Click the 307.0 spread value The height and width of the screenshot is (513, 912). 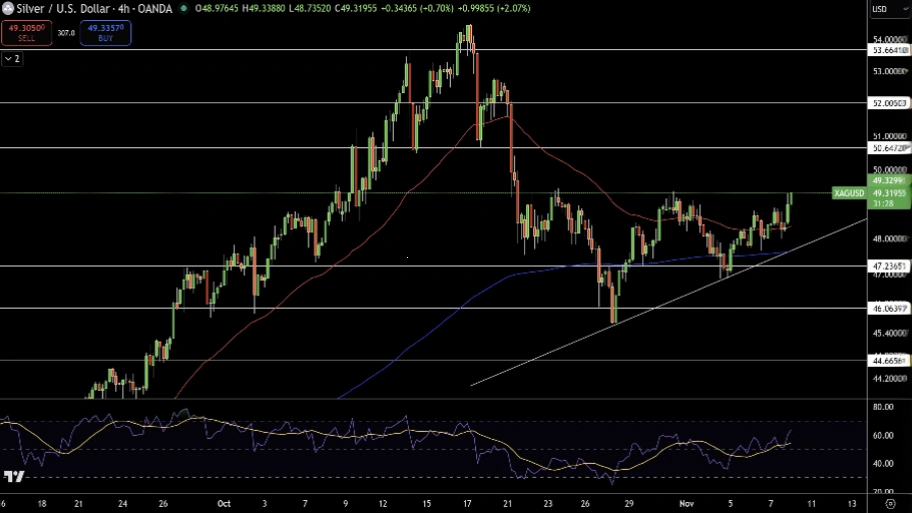(66, 33)
